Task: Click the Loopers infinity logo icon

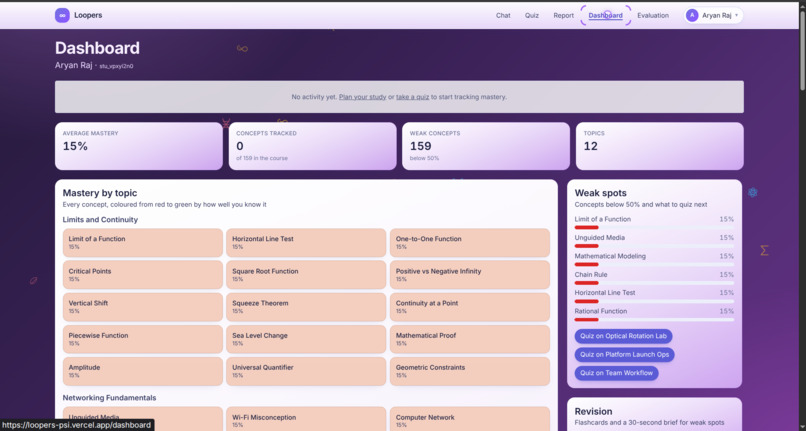Action: click(62, 15)
